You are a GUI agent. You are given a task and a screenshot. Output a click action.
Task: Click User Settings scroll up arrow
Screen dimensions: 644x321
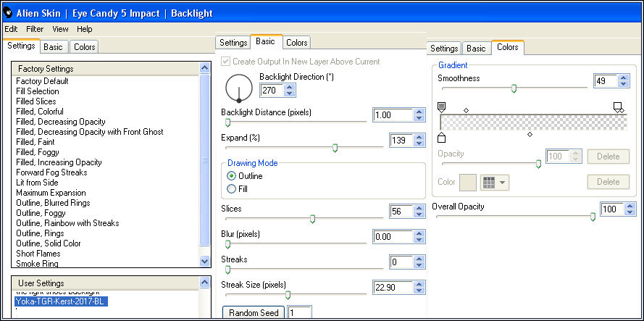pos(204,283)
